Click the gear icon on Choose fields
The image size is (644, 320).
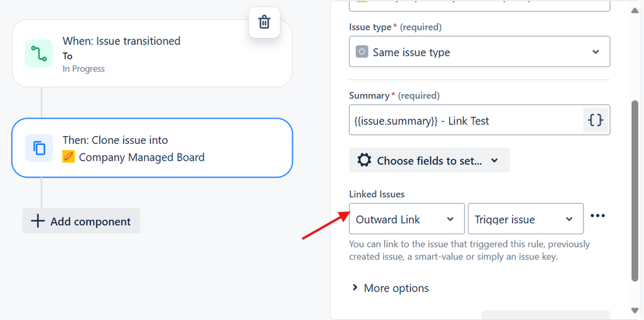[364, 161]
